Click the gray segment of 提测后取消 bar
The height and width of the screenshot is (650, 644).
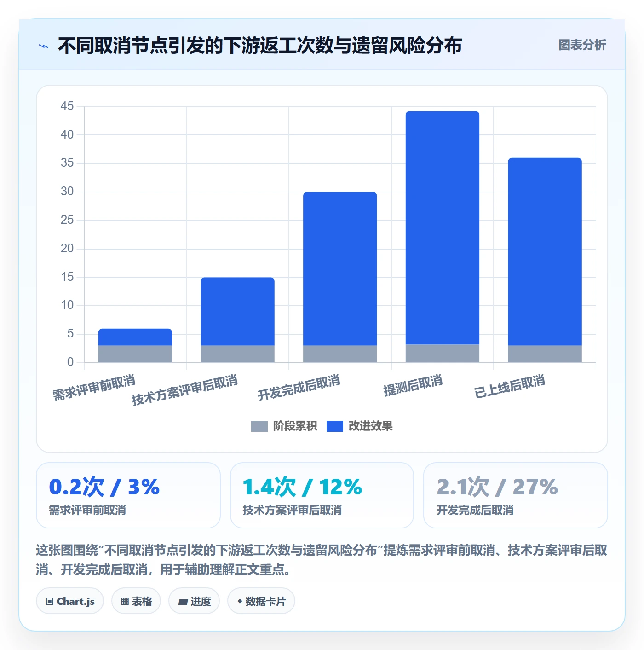click(x=443, y=354)
